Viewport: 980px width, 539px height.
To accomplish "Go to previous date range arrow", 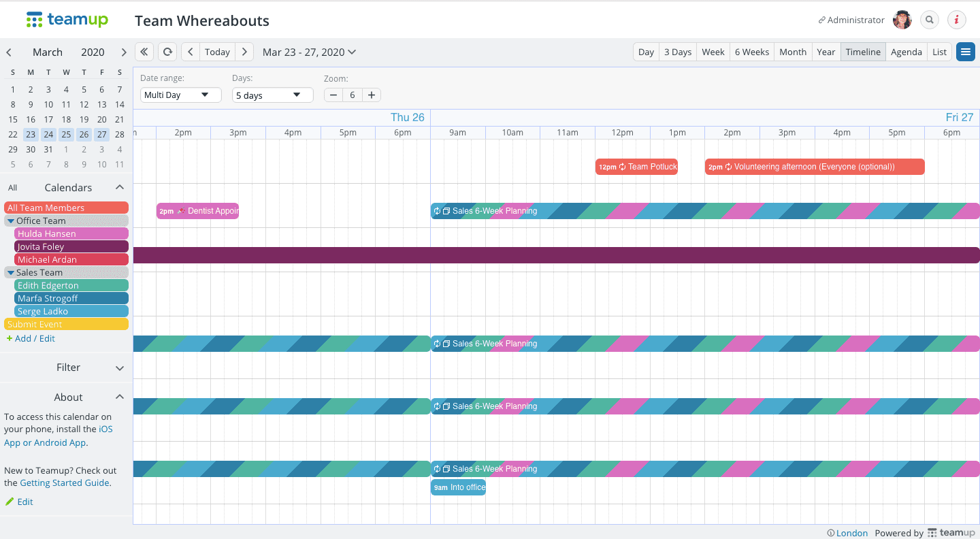I will coord(191,52).
